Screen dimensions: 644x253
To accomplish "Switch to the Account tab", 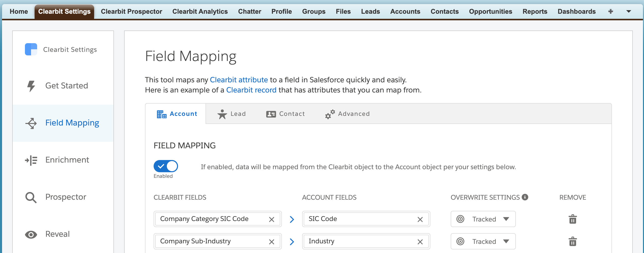I will tap(176, 114).
